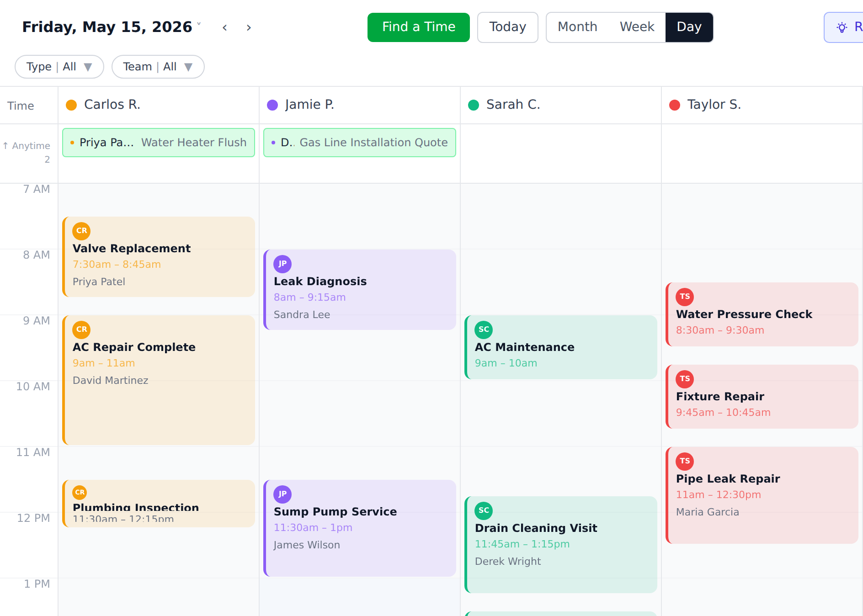Viewport: 863px width, 616px height.
Task: Click Jamie P. purple color dot
Action: tap(272, 105)
